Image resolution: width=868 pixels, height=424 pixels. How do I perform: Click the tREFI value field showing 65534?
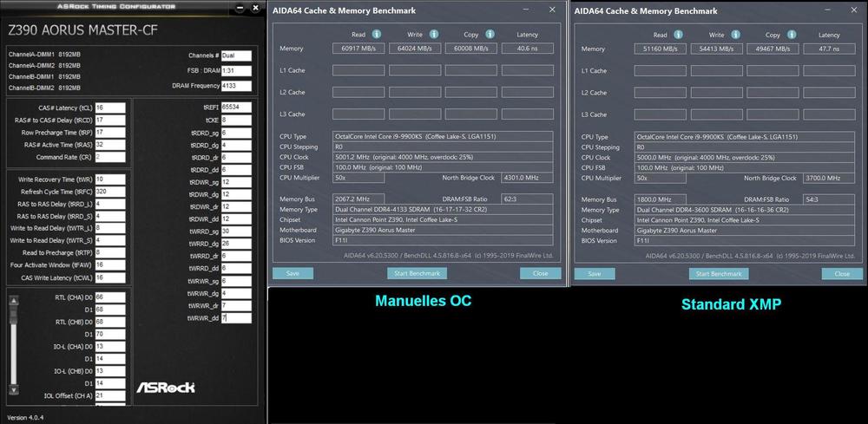click(x=235, y=107)
